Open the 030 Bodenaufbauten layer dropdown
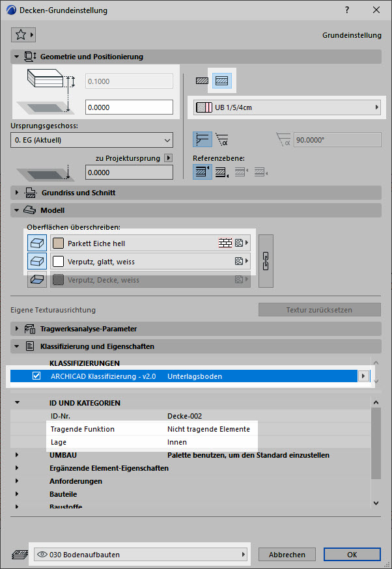This screenshot has height=569, width=392. pyautogui.click(x=141, y=555)
